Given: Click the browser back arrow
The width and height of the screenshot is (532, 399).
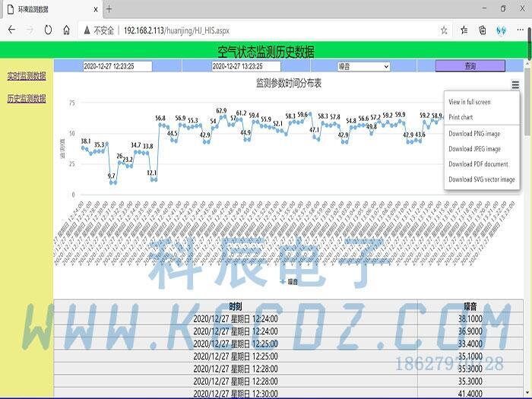Looking at the screenshot, I should [x=11, y=30].
